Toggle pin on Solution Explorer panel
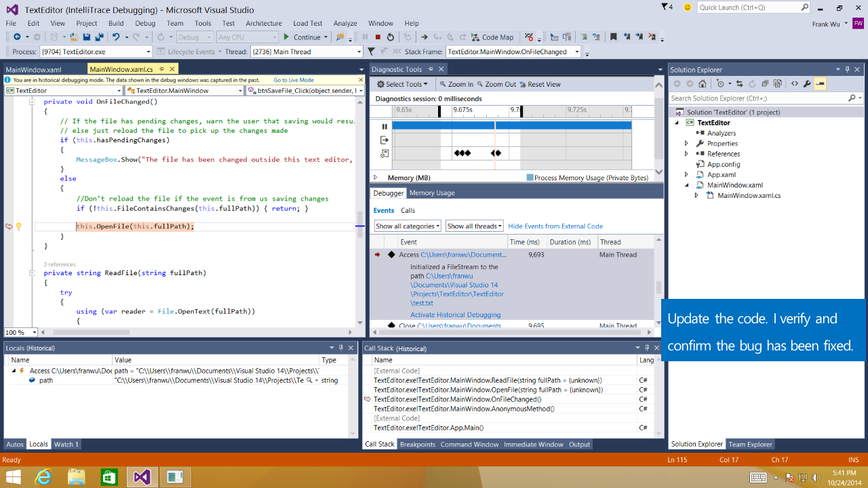This screenshot has width=868, height=488. [847, 69]
